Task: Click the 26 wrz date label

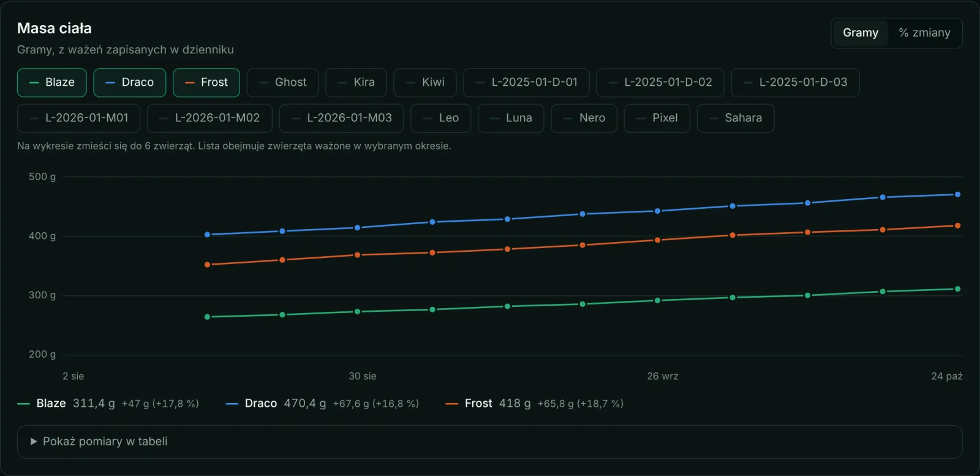Action: [663, 376]
